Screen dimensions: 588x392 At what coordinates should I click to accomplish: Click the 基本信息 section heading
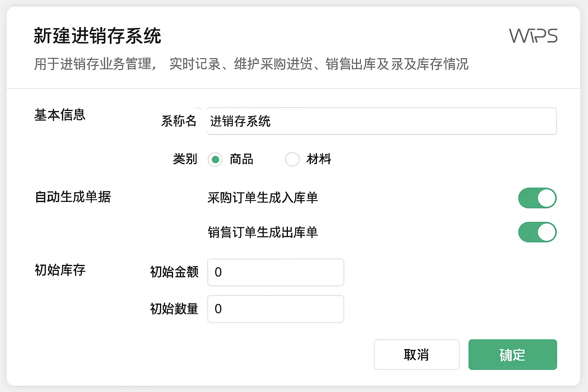(60, 115)
